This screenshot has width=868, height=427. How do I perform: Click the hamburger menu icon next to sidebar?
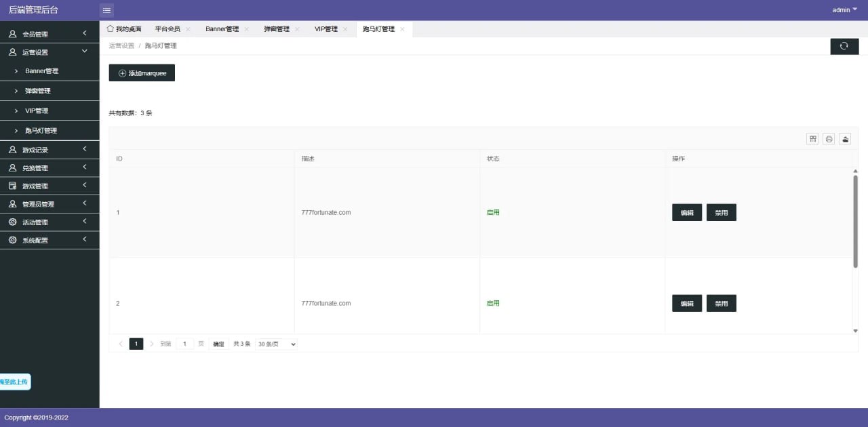[x=106, y=9]
